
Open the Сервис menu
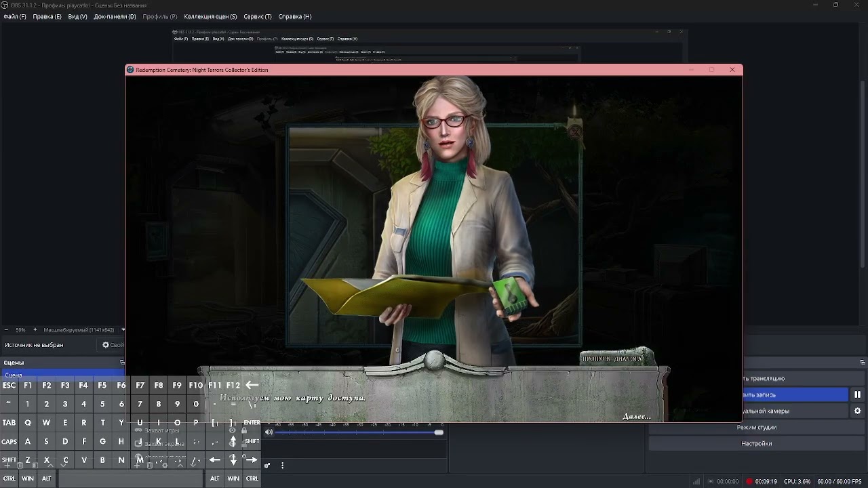click(x=258, y=16)
